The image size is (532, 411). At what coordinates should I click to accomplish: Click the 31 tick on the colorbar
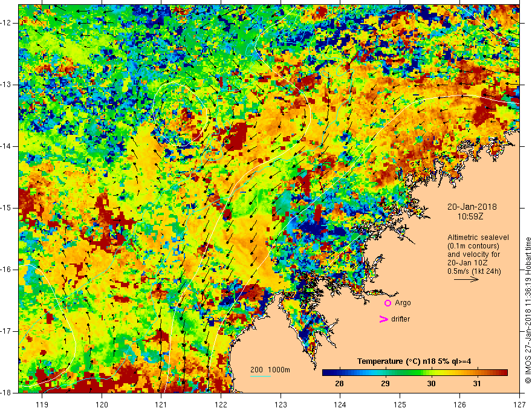pyautogui.click(x=477, y=384)
